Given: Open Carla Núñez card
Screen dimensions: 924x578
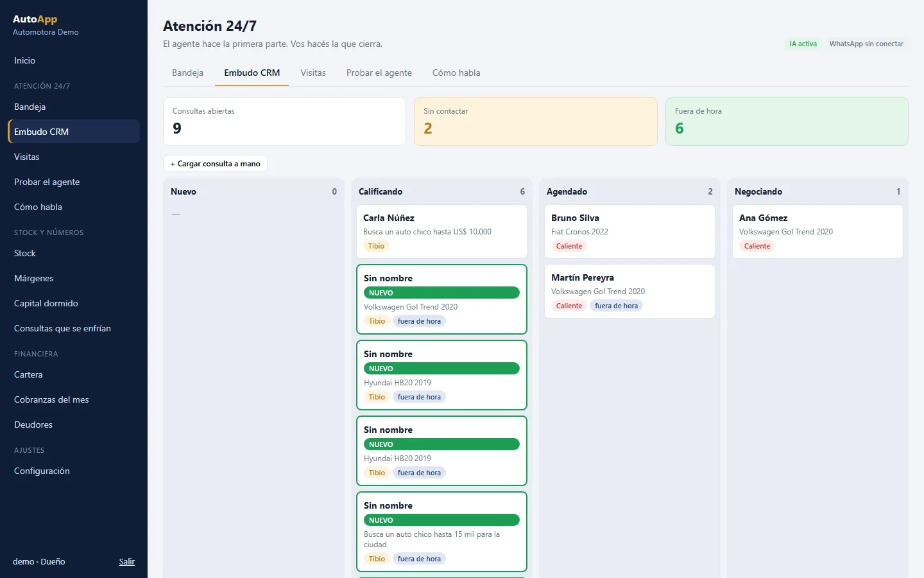Looking at the screenshot, I should pos(441,232).
